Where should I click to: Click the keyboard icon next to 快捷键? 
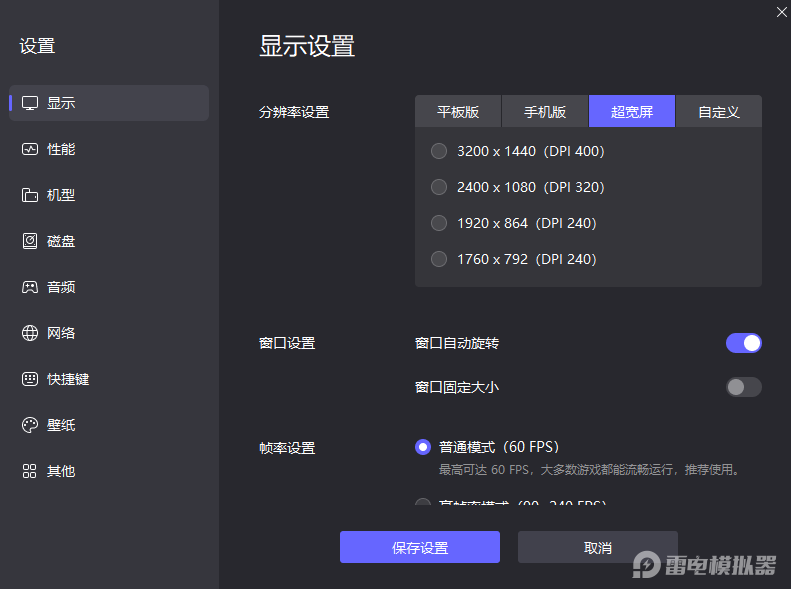[x=30, y=379]
